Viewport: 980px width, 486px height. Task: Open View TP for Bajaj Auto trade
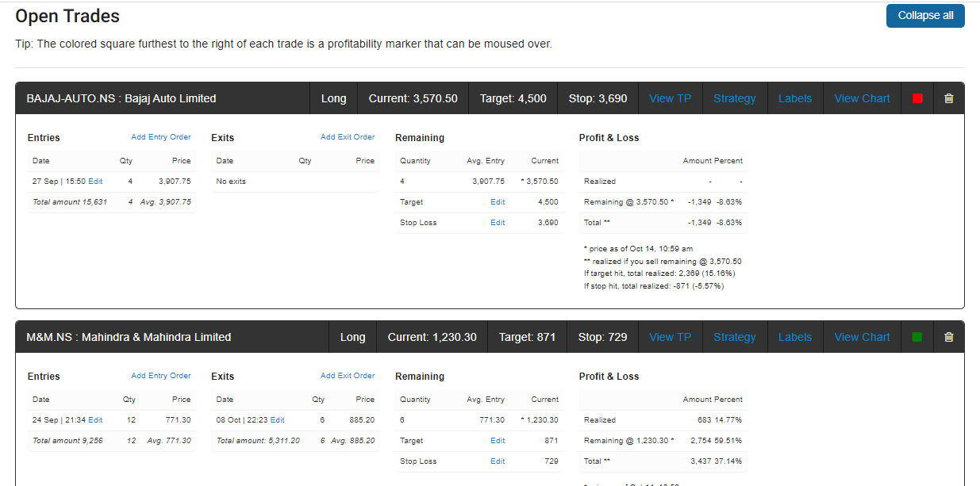670,98
